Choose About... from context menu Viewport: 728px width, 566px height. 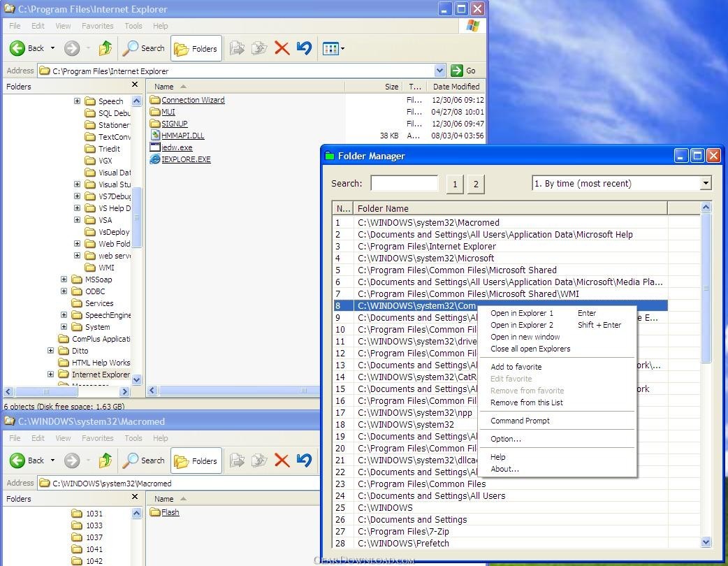click(557, 469)
